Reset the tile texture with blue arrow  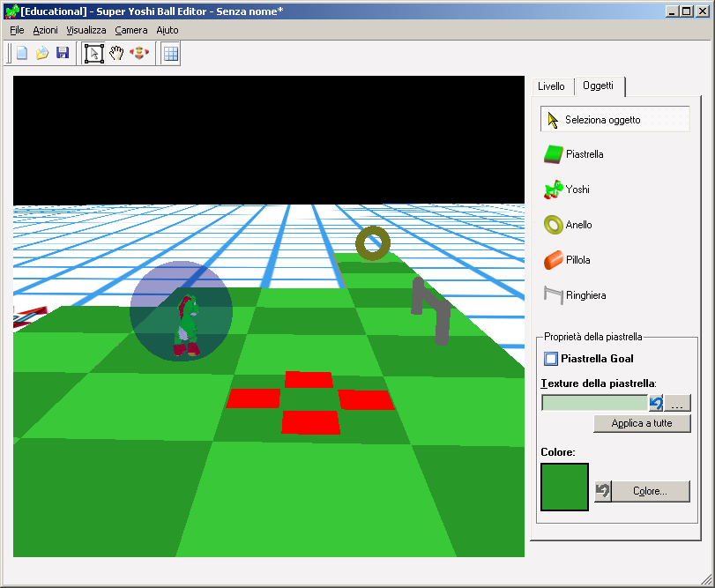tap(656, 403)
